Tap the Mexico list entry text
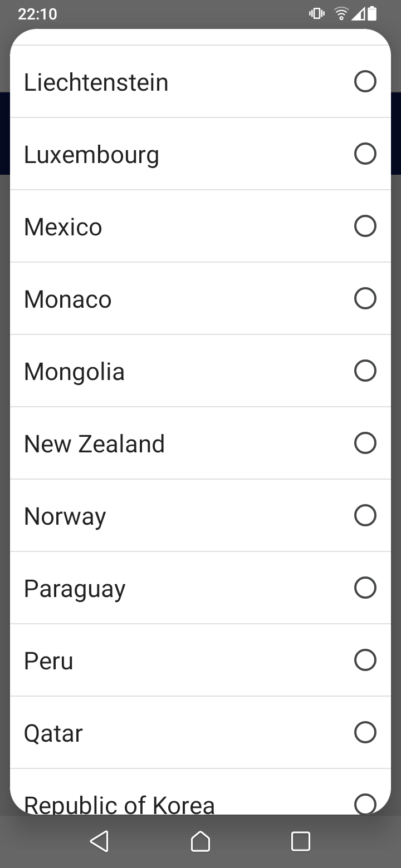 coord(63,227)
